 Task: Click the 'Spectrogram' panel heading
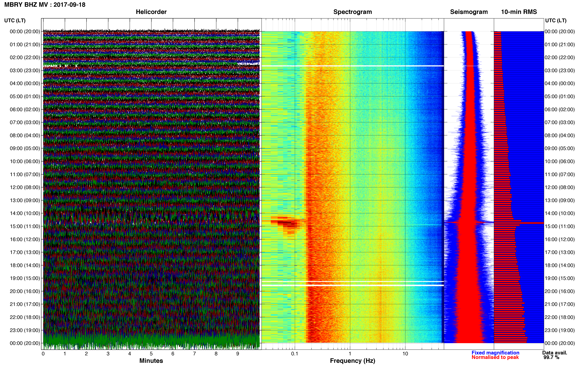point(352,12)
